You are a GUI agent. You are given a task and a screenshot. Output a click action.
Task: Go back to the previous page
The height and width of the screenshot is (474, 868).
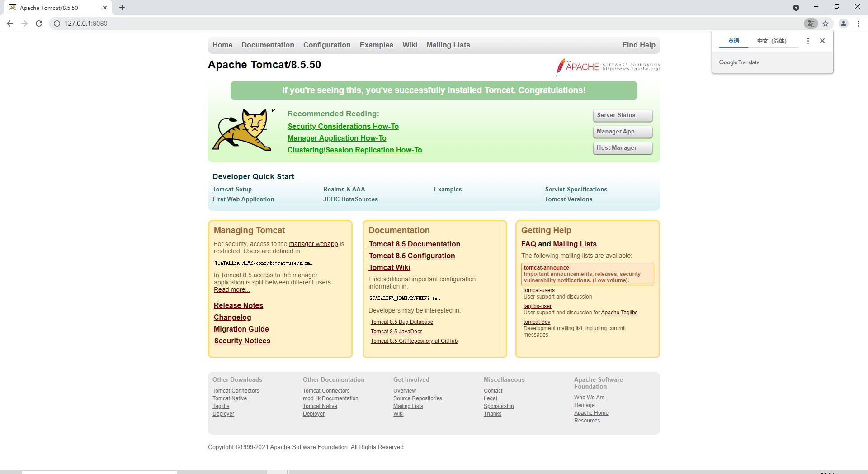(x=10, y=24)
